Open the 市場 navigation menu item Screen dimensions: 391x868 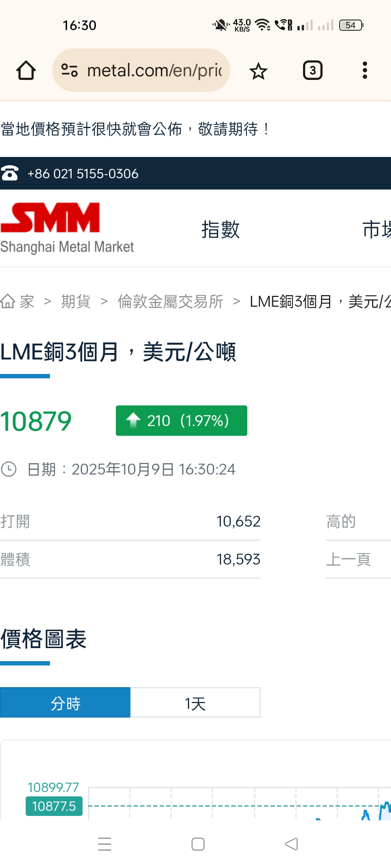click(x=377, y=229)
